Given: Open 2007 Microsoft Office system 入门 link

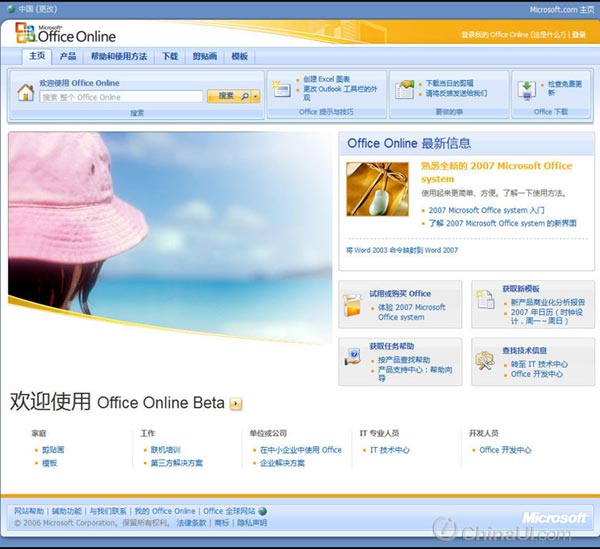Looking at the screenshot, I should point(486,210).
